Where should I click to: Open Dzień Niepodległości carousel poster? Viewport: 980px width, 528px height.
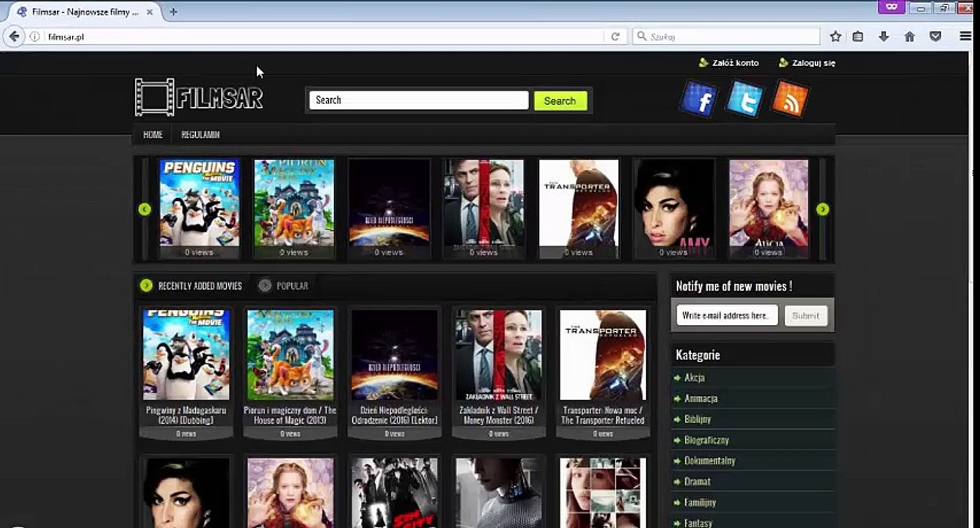pyautogui.click(x=389, y=208)
